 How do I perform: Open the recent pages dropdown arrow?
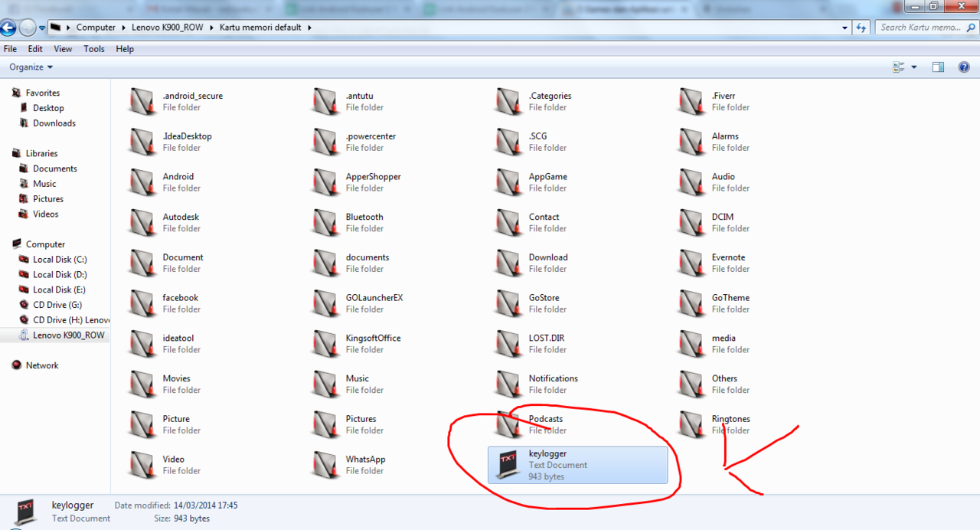pyautogui.click(x=42, y=28)
